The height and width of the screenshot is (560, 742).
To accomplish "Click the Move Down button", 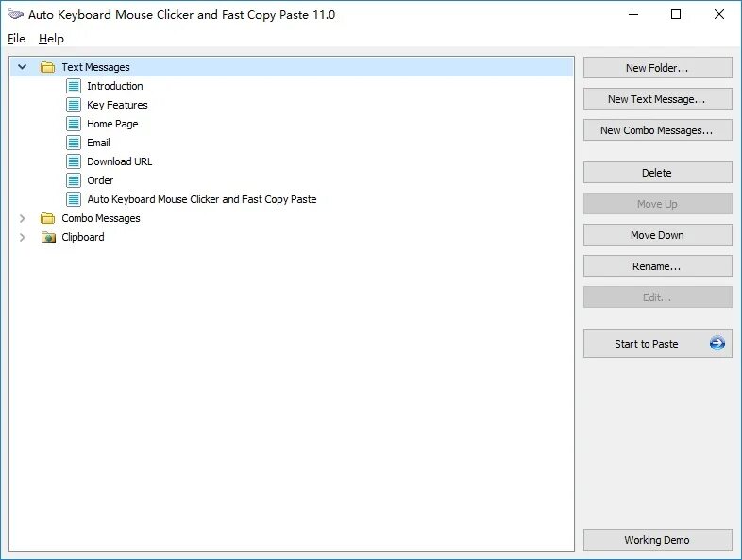I will [x=657, y=235].
